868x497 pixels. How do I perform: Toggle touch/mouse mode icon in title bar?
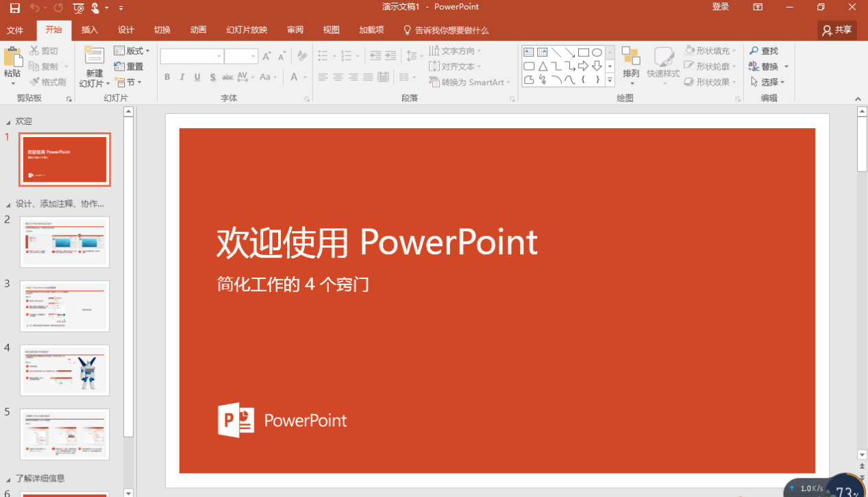click(95, 8)
